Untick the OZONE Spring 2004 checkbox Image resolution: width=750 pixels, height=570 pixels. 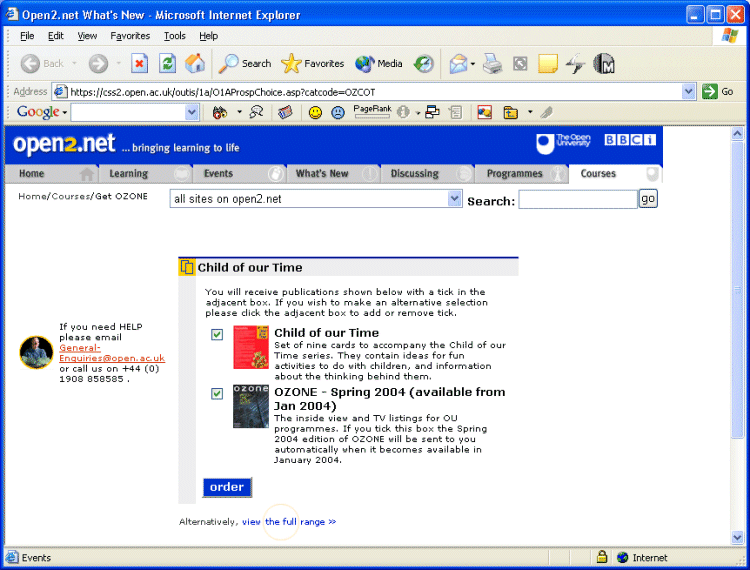point(217,394)
